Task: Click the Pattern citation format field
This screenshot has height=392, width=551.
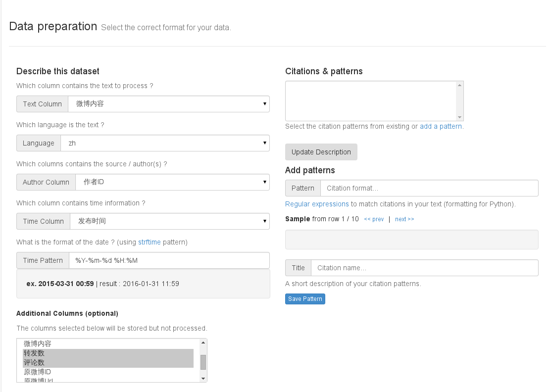Action: pyautogui.click(x=429, y=188)
